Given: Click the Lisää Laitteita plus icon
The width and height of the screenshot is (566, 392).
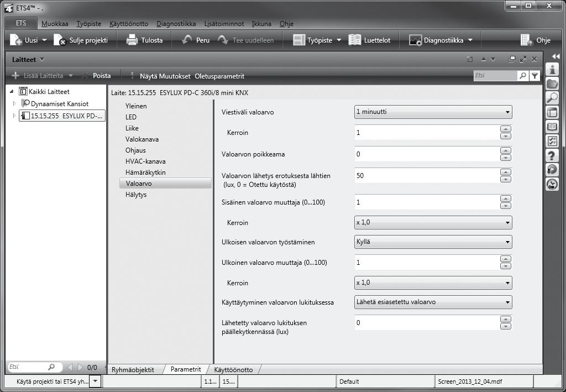Looking at the screenshot, I should coord(15,75).
